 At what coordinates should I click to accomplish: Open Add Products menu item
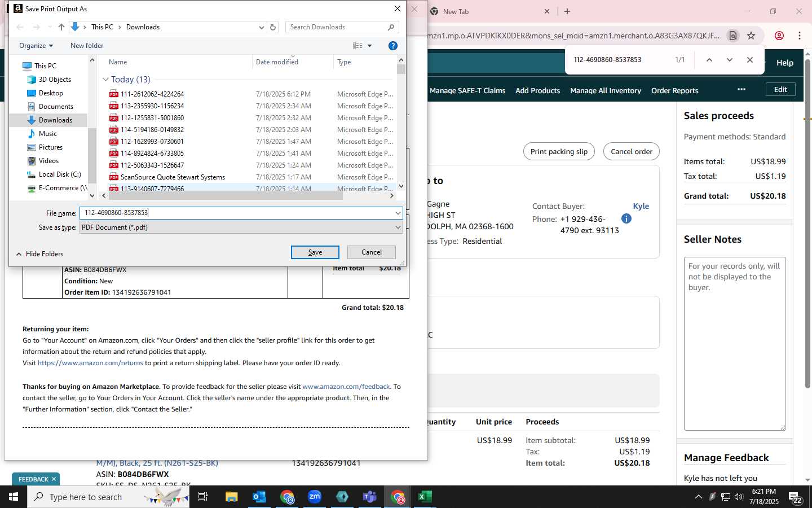(x=537, y=90)
